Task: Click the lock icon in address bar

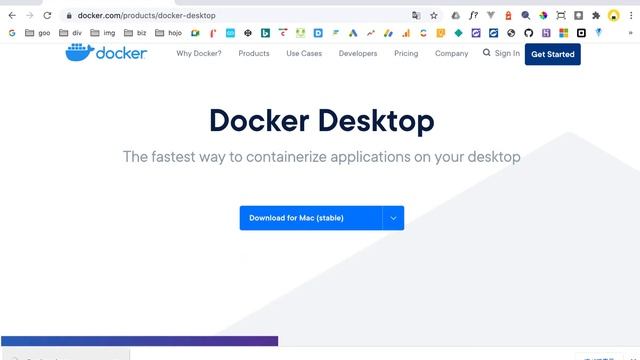Action: pyautogui.click(x=69, y=16)
